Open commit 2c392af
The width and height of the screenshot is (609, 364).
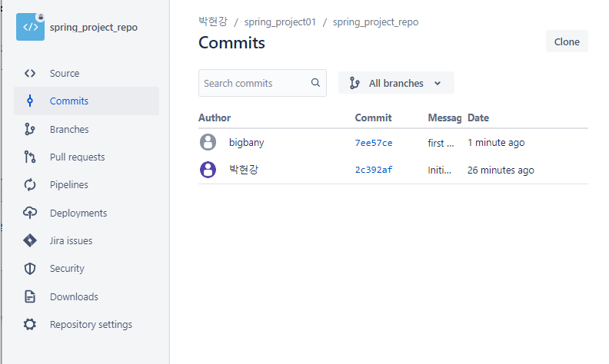point(374,170)
